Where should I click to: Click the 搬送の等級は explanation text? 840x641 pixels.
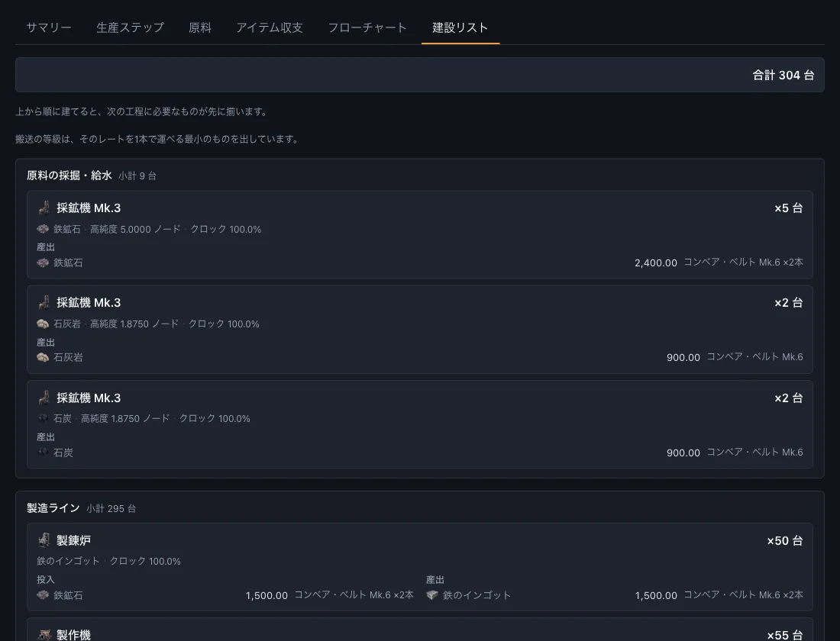point(157,139)
